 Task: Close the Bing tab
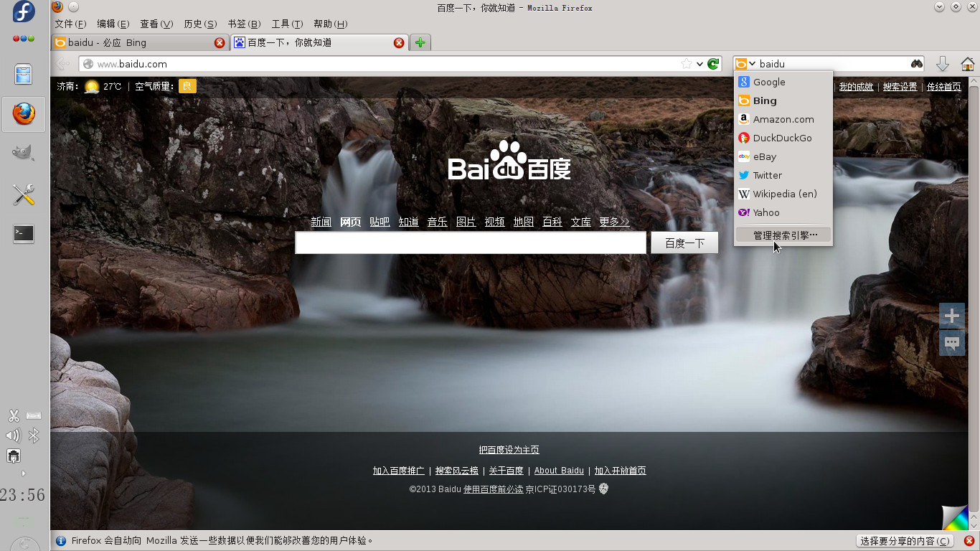(220, 43)
